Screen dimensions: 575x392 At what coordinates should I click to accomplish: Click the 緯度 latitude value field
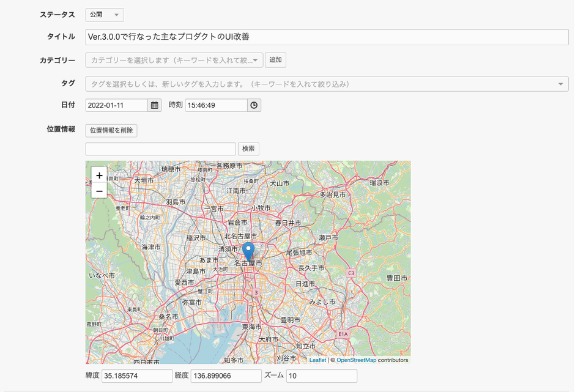(x=137, y=375)
